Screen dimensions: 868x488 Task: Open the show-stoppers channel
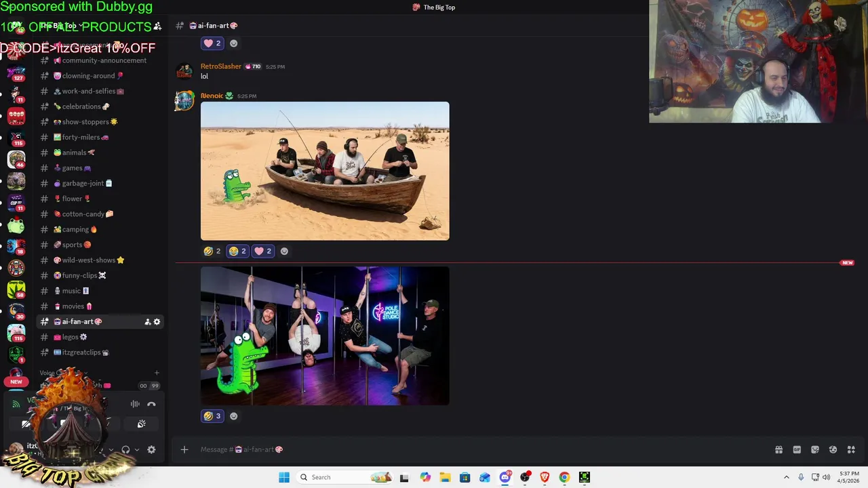point(100,122)
